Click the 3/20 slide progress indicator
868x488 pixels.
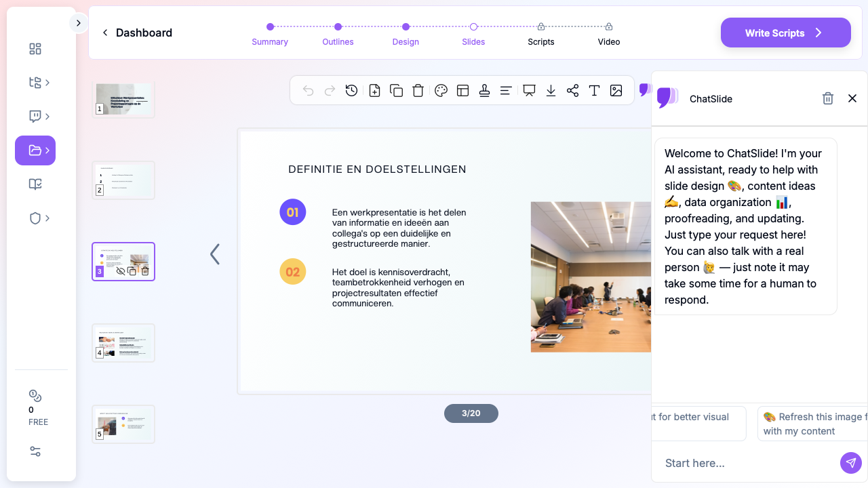coord(471,413)
